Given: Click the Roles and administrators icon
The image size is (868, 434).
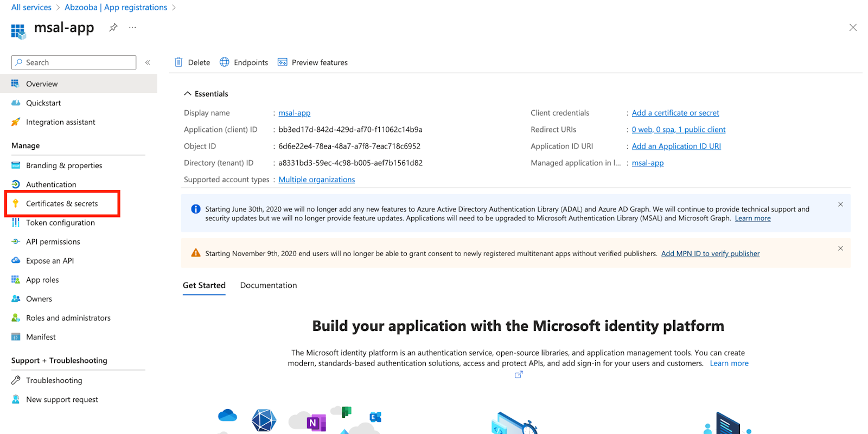Looking at the screenshot, I should pyautogui.click(x=16, y=318).
